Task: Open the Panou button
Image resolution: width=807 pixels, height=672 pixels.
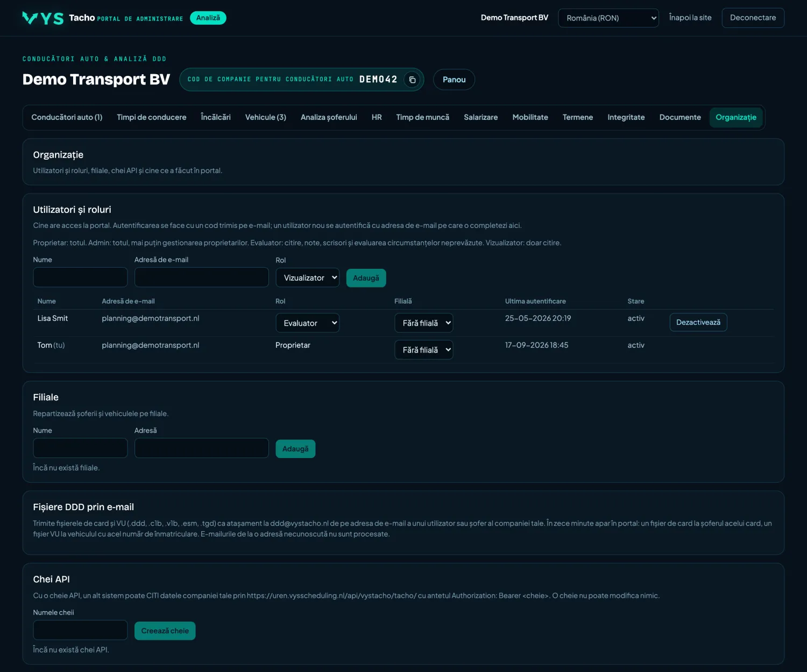Action: coord(454,80)
